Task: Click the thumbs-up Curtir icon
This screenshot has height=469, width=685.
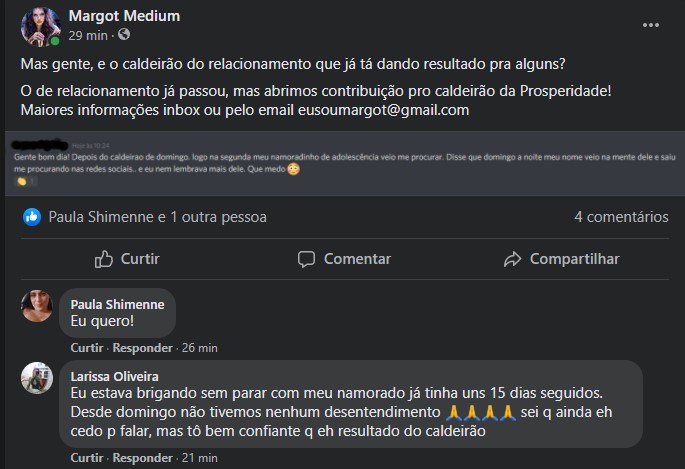Action: [x=104, y=259]
